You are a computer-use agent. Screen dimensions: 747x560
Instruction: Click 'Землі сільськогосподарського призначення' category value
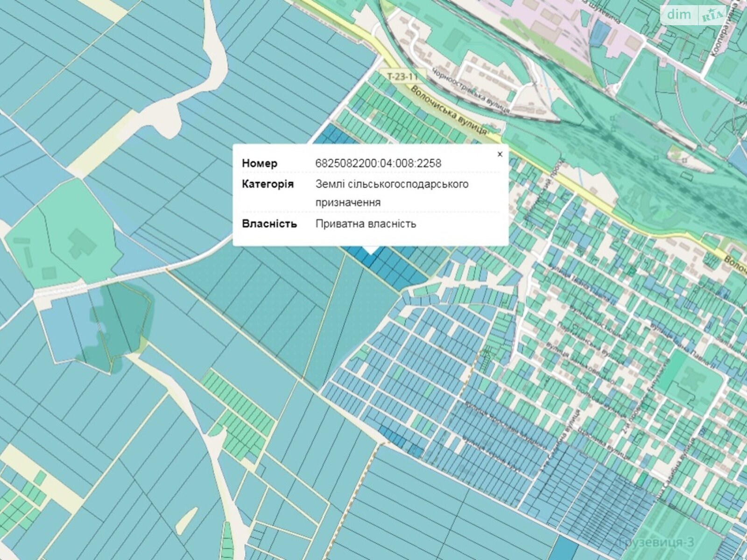click(392, 193)
